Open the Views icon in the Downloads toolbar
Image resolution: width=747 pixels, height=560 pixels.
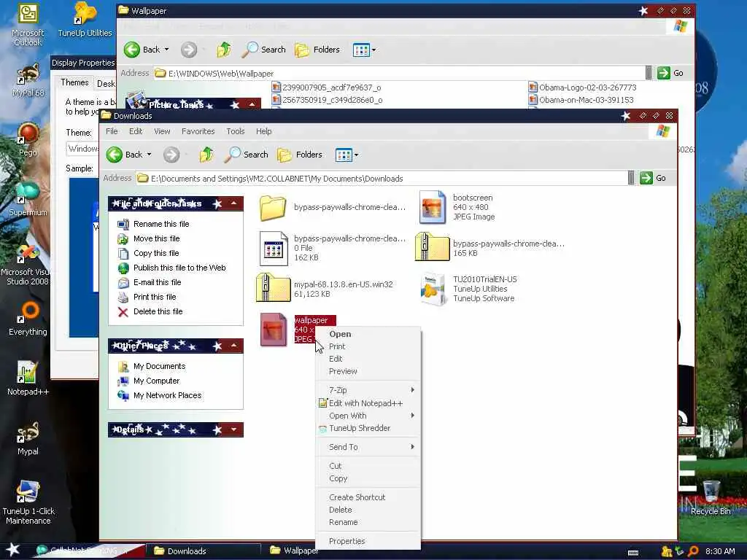344,155
